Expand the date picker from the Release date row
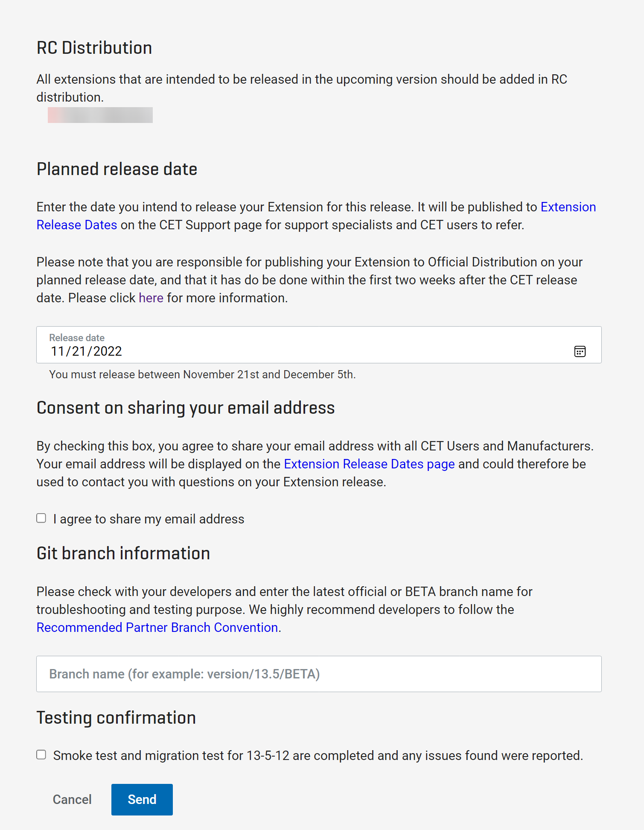This screenshot has width=644, height=830. pyautogui.click(x=580, y=351)
